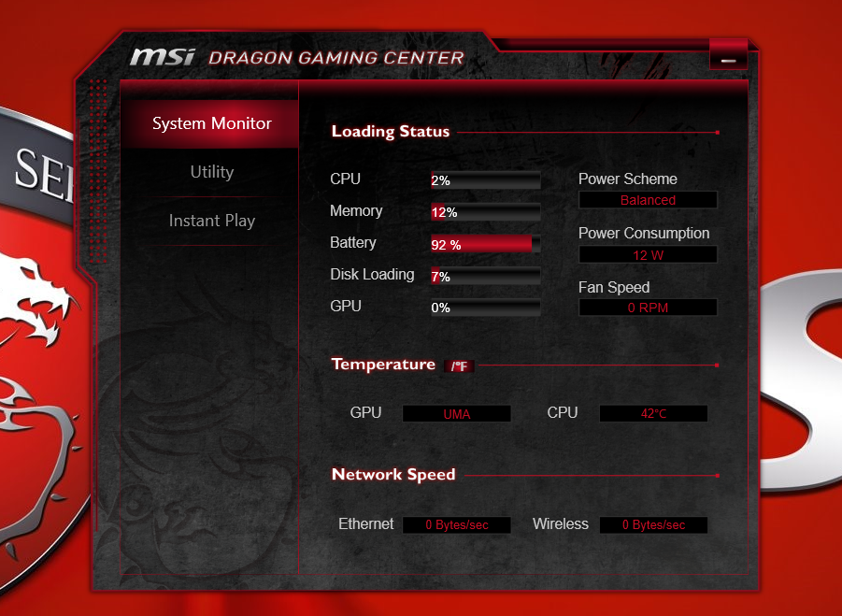
Task: Click the Balanced power scheme field
Action: [648, 200]
